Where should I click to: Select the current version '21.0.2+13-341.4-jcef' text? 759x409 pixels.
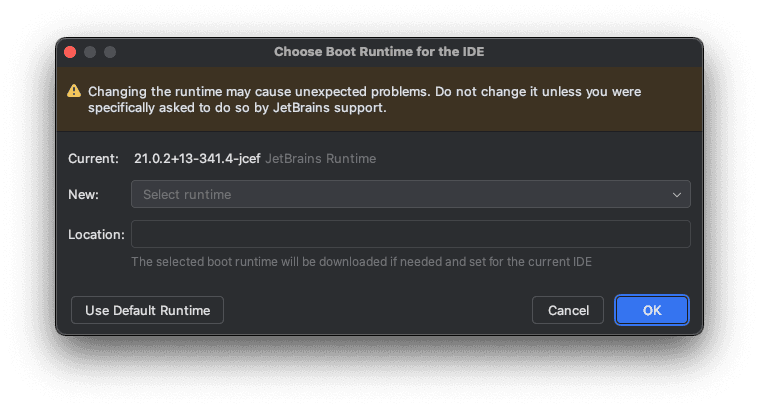click(x=197, y=158)
